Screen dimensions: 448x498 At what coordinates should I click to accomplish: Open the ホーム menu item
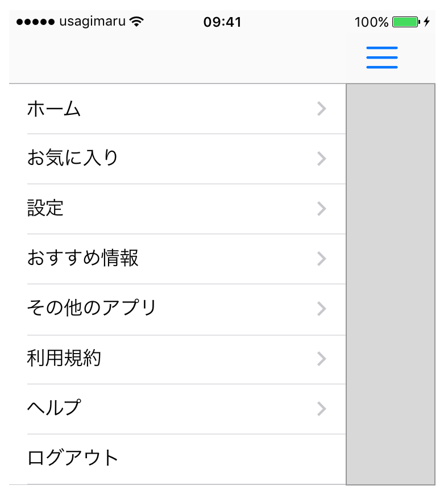[55, 109]
